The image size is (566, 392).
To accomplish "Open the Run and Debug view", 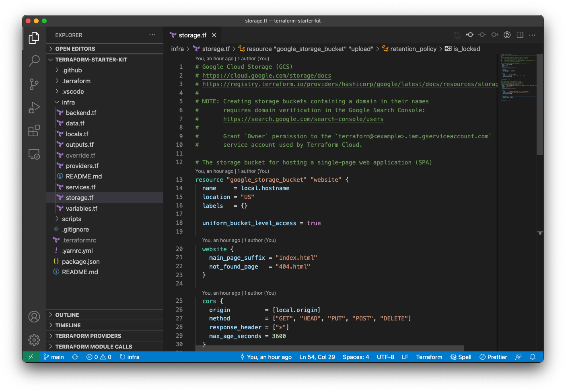I will [34, 107].
